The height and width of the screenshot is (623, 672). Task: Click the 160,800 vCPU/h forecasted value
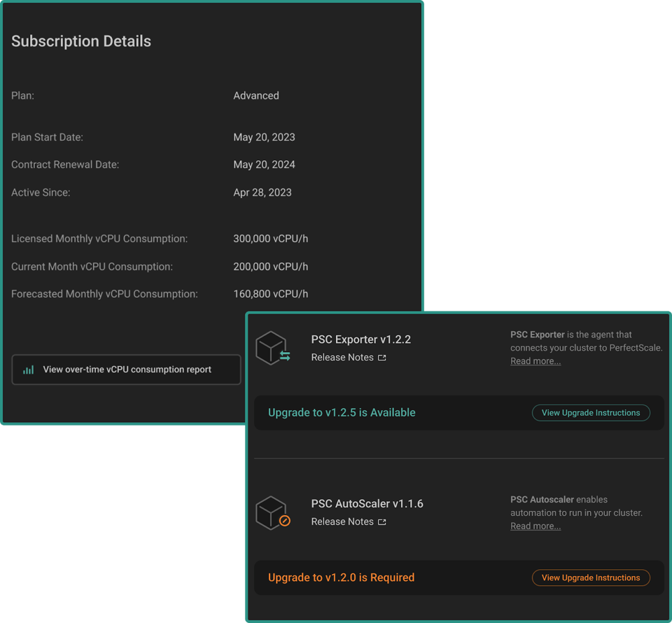tap(270, 294)
